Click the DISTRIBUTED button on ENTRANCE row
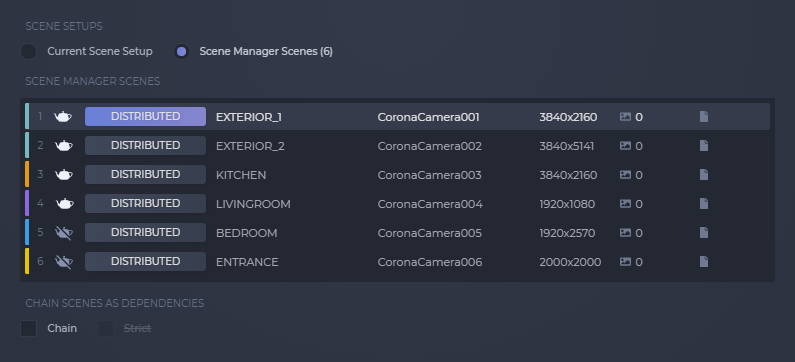Image resolution: width=795 pixels, height=362 pixels. pyautogui.click(x=146, y=261)
